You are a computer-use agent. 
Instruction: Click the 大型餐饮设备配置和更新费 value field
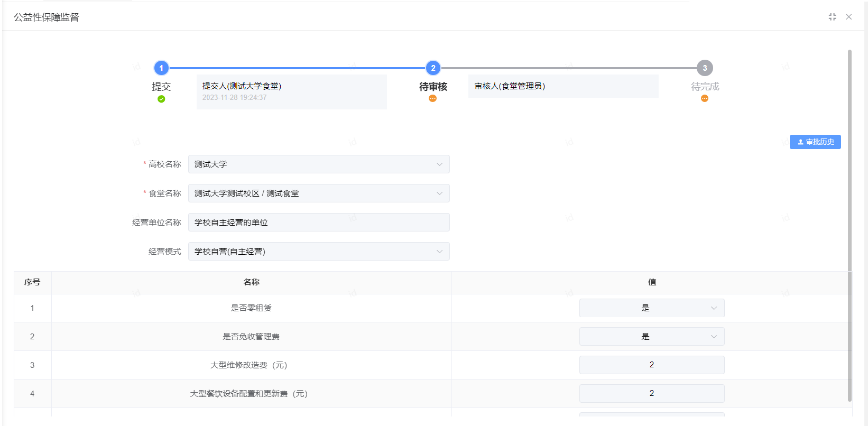651,394
